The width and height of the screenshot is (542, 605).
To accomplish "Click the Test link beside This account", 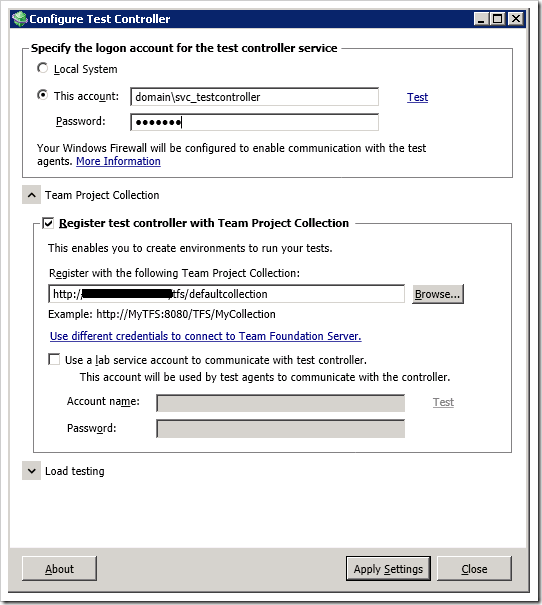I will tap(417, 97).
